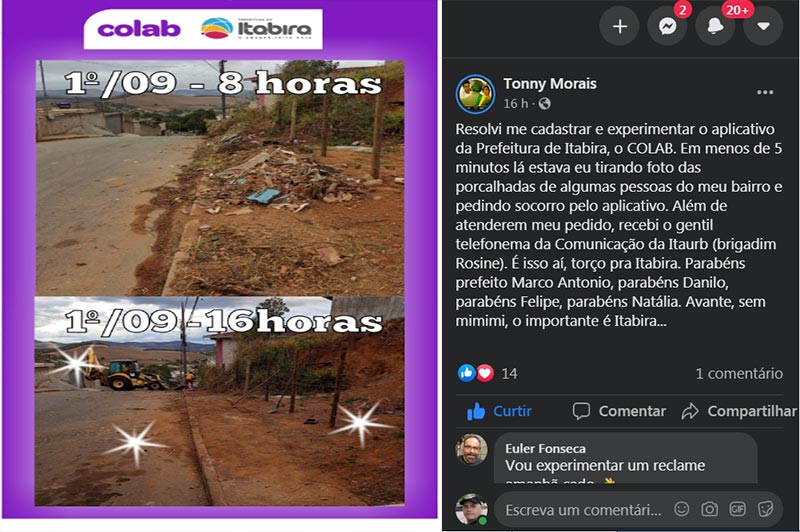This screenshot has height=532, width=800.
Task: Insert a GIF in the comment
Action: click(x=737, y=509)
